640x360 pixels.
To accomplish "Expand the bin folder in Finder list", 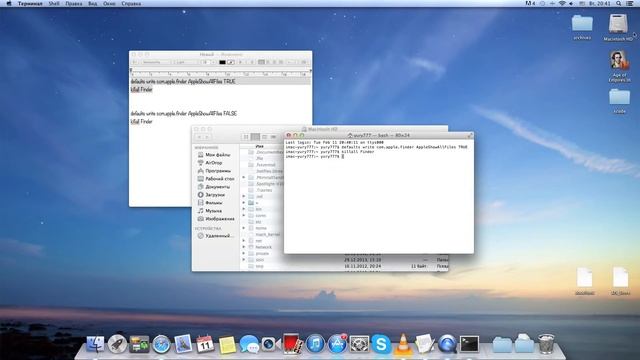I will (x=244, y=209).
